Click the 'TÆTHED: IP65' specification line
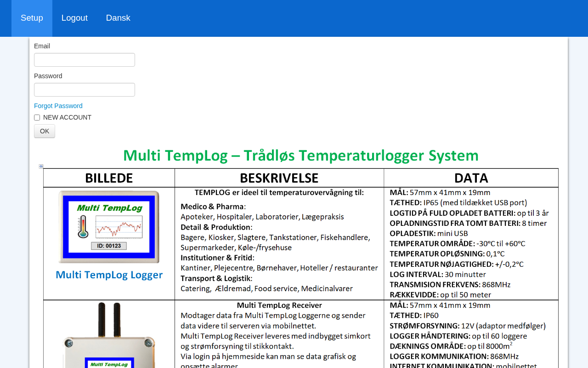The height and width of the screenshot is (368, 588). [458, 203]
